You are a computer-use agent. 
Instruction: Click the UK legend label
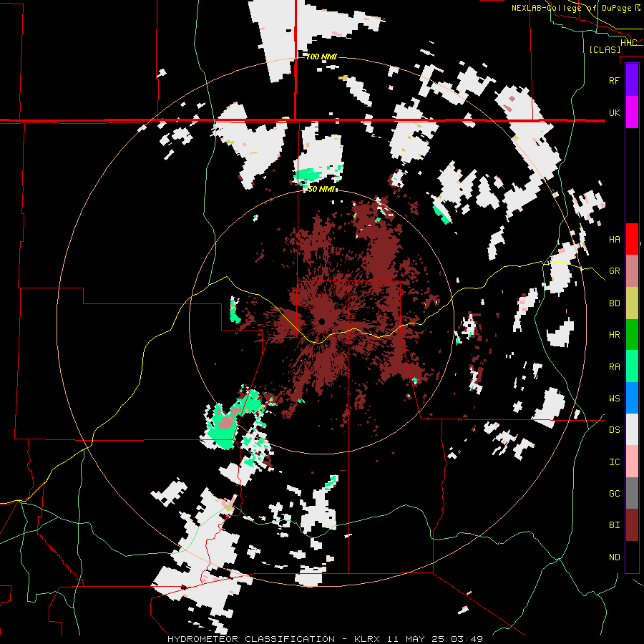614,112
